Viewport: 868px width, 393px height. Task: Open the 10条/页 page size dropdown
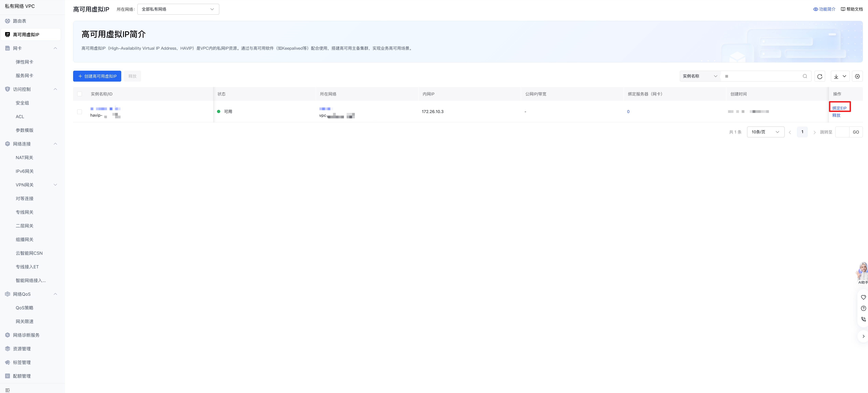pos(766,132)
